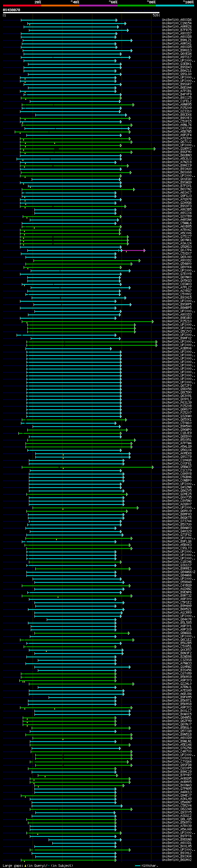Open hit UniRef100_A9TS17
Image resolution: width=197 pixels, height=868 pixels.
[177, 57]
